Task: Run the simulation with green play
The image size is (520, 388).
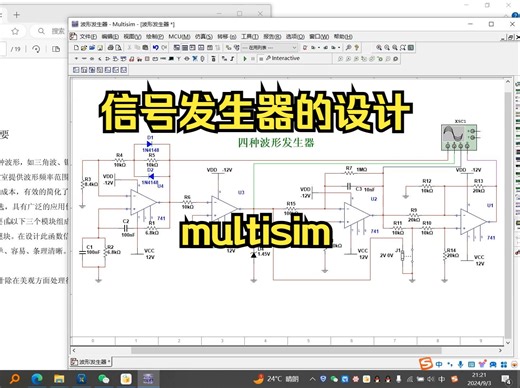Action: pos(245,58)
